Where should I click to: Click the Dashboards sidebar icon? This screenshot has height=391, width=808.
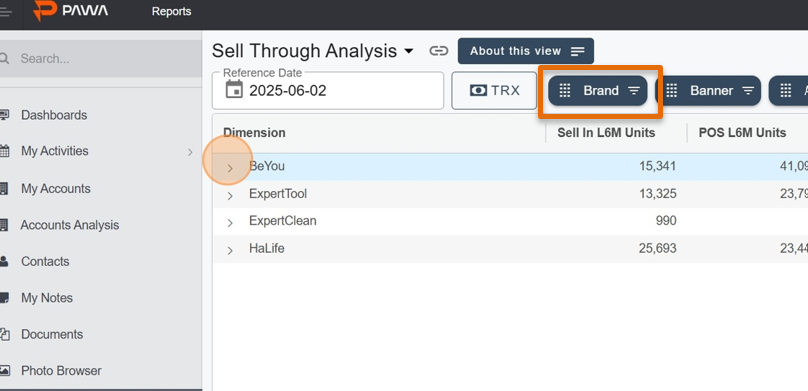click(x=4, y=115)
